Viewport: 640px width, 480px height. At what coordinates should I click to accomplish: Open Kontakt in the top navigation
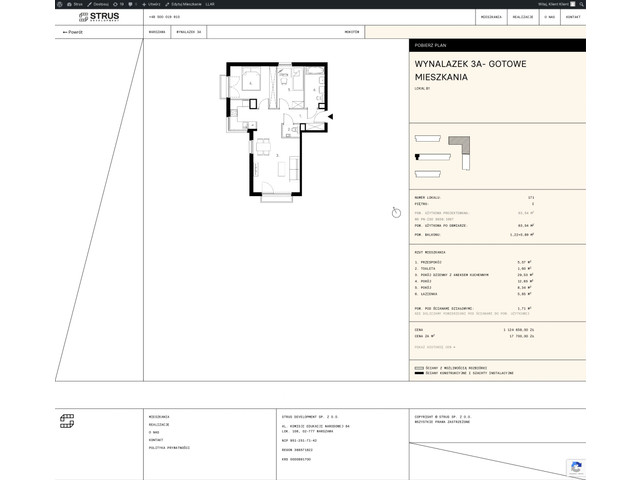pyautogui.click(x=573, y=17)
